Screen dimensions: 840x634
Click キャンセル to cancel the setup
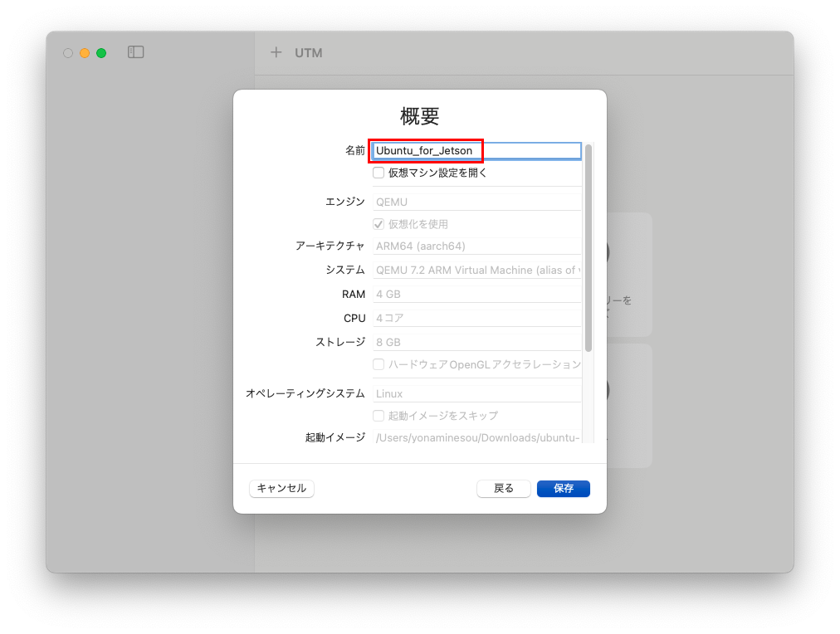281,488
